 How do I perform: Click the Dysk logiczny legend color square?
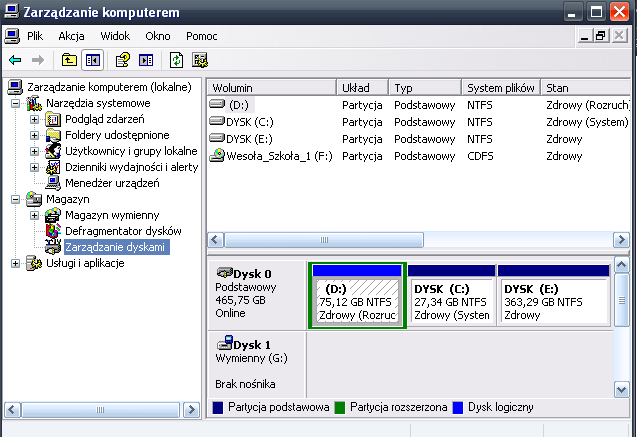click(x=458, y=407)
